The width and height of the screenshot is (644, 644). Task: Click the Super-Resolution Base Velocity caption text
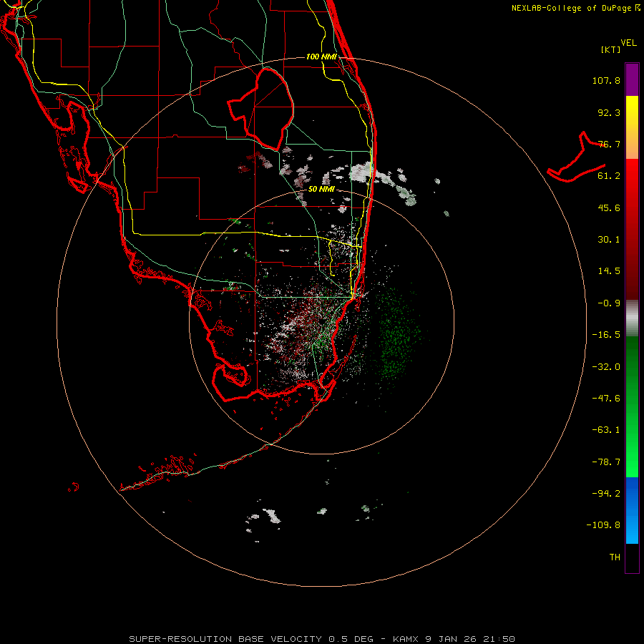[x=321, y=639]
